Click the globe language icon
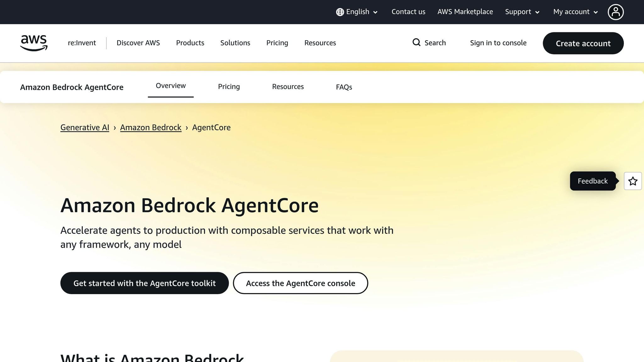The image size is (644, 362). pos(340,12)
